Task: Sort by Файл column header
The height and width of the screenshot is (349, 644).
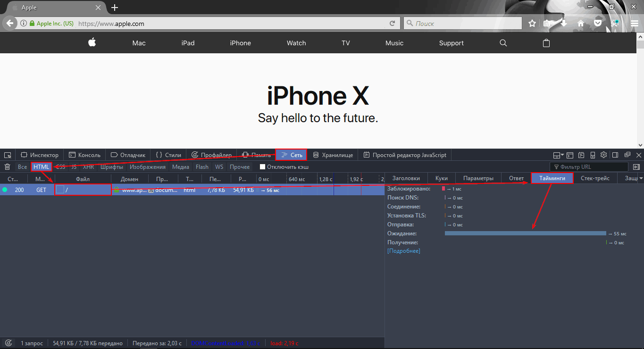Action: pos(83,179)
